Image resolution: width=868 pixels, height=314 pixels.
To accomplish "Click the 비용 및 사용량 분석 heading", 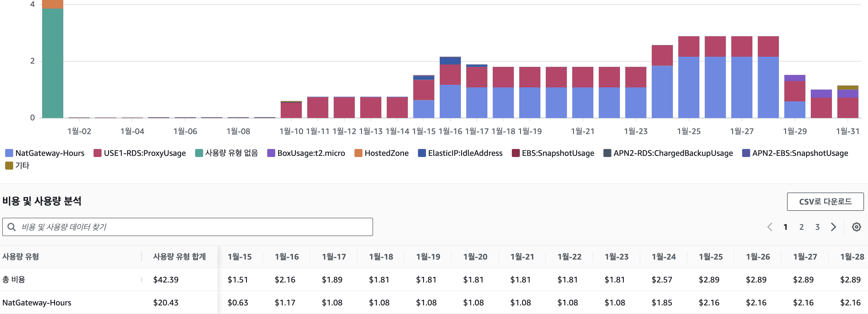I will [42, 201].
